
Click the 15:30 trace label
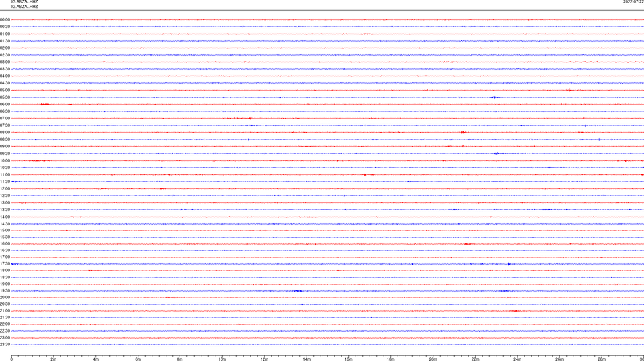pos(5,237)
